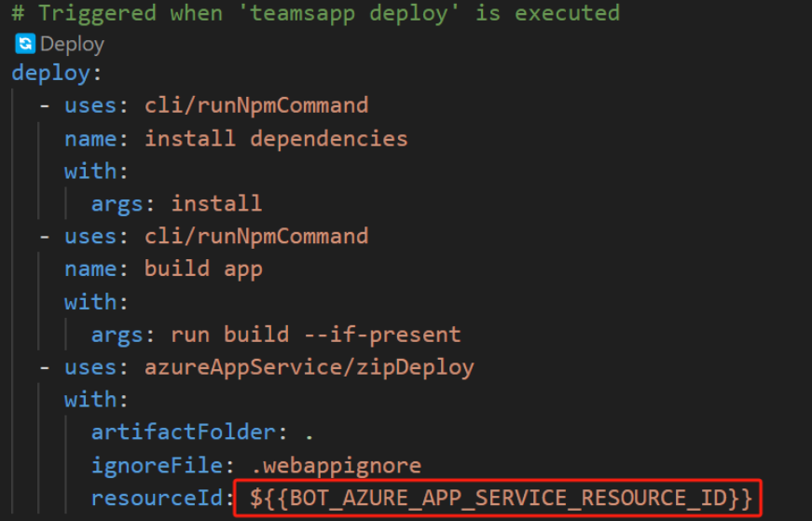
Task: Click the 'artifactFolder' key
Action: pos(184,432)
